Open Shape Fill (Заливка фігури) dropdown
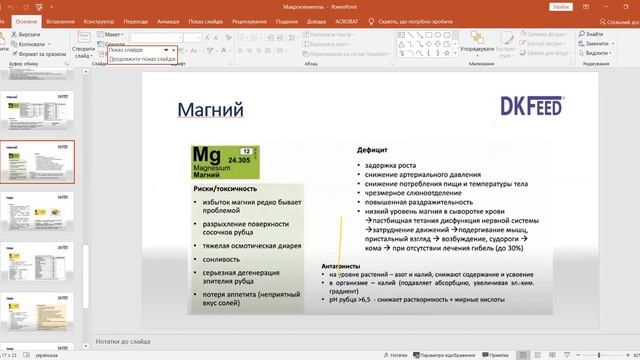This screenshot has width=640, height=360. 544,34
